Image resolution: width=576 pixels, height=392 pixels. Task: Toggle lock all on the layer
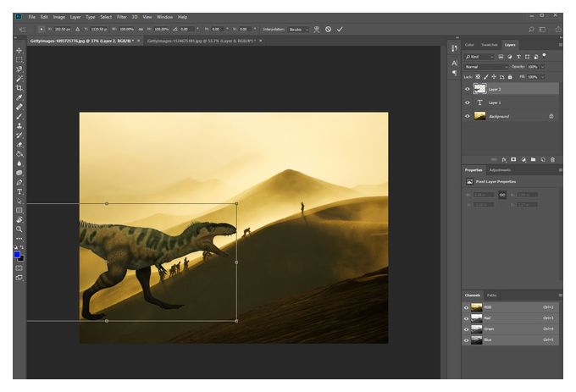(510, 77)
